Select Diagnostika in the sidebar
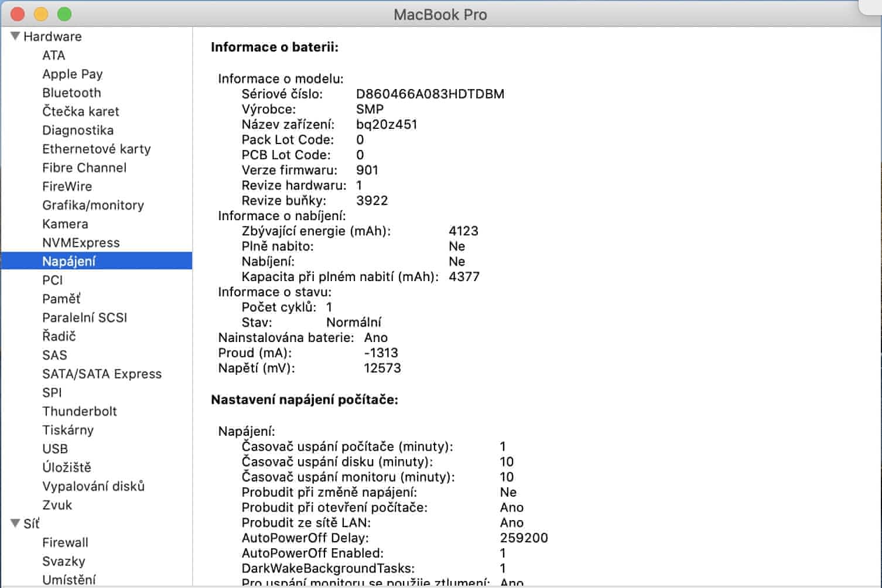 pyautogui.click(x=78, y=130)
